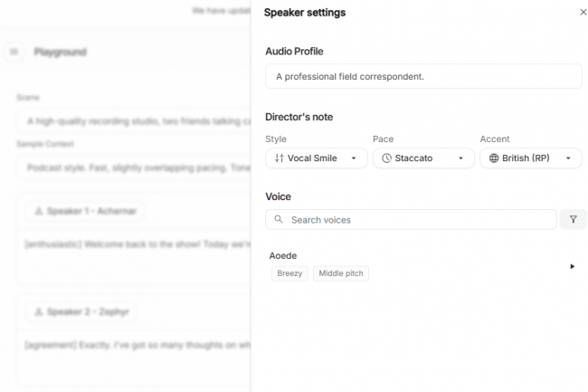
Task: Click the Style tuning sliders icon
Action: point(279,158)
